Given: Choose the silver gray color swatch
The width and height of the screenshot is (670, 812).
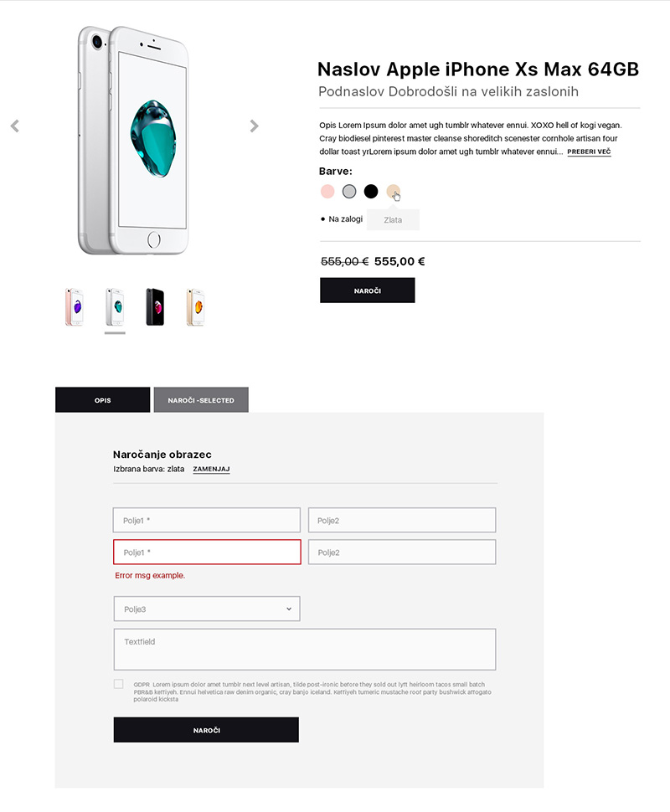Looking at the screenshot, I should 349,192.
